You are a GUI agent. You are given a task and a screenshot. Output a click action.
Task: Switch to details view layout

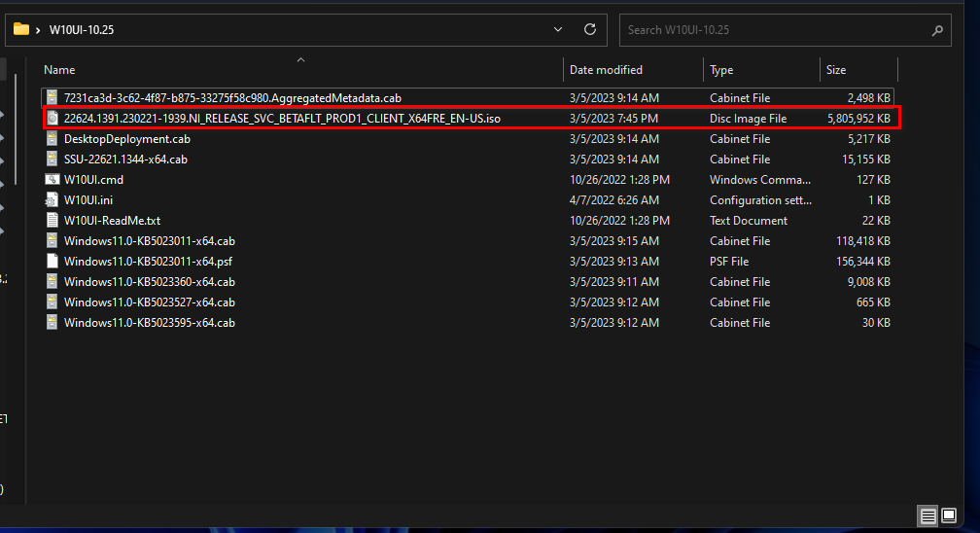(x=928, y=516)
